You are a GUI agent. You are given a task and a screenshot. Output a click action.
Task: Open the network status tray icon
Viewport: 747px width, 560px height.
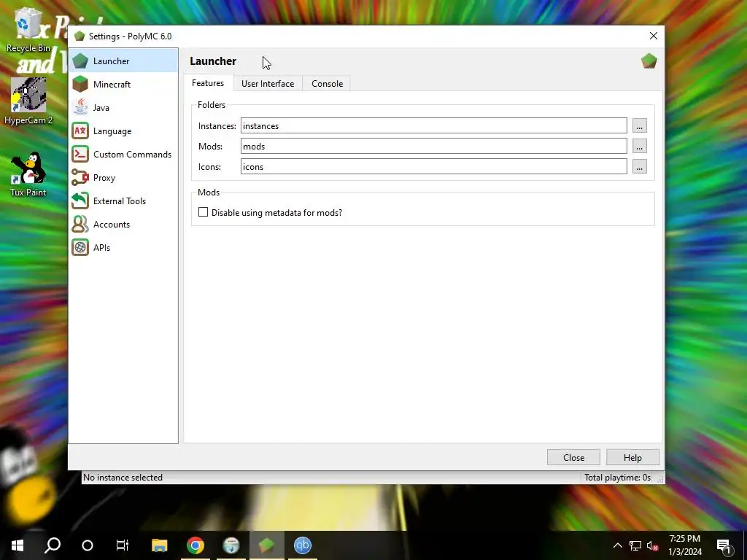coord(635,545)
